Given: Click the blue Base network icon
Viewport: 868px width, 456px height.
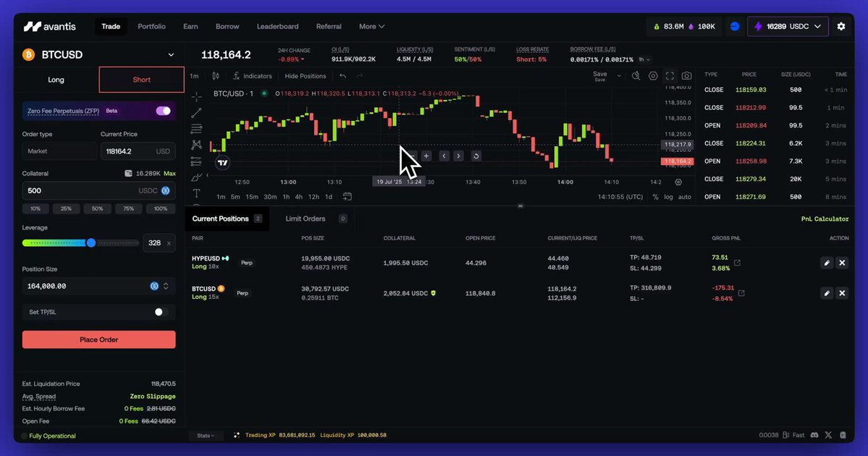Looking at the screenshot, I should pos(735,26).
